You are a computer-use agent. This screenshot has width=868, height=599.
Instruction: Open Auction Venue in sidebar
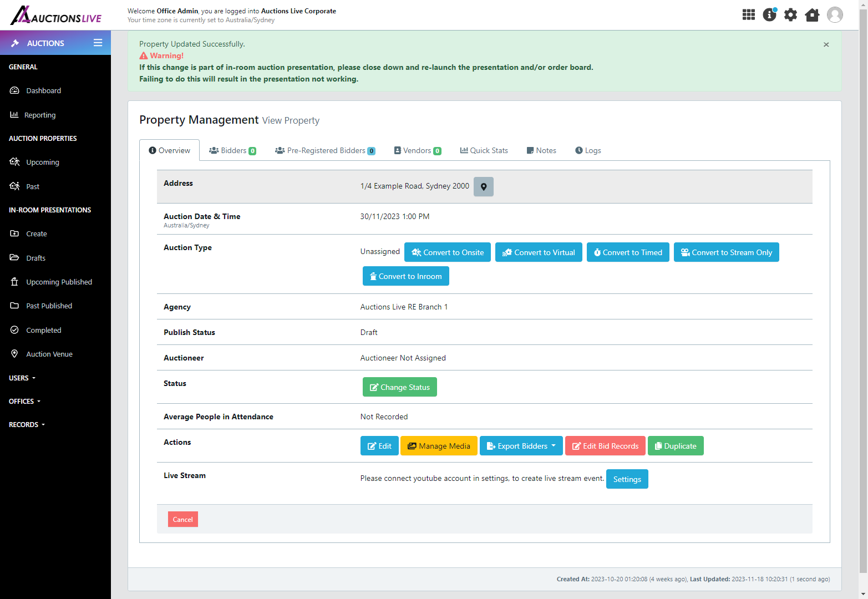49,354
